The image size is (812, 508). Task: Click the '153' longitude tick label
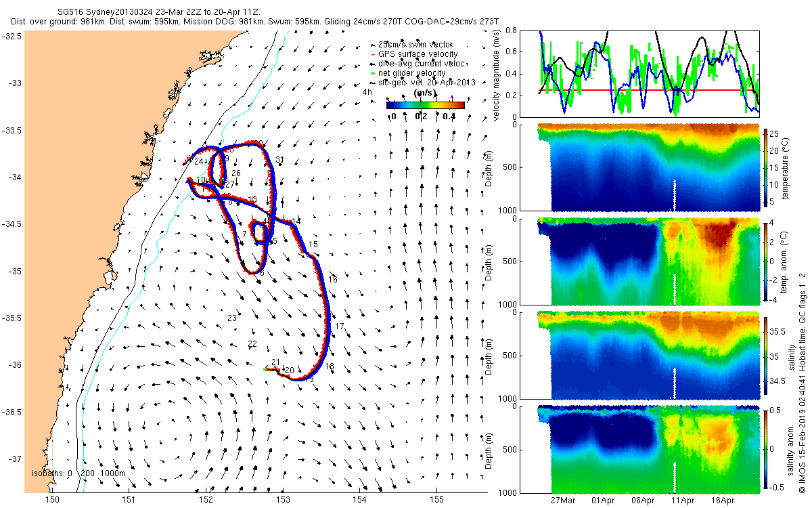[283, 501]
